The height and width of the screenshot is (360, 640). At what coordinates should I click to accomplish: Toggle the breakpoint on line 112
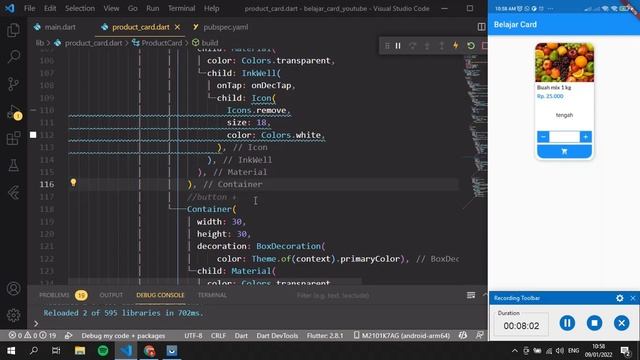tap(33, 135)
